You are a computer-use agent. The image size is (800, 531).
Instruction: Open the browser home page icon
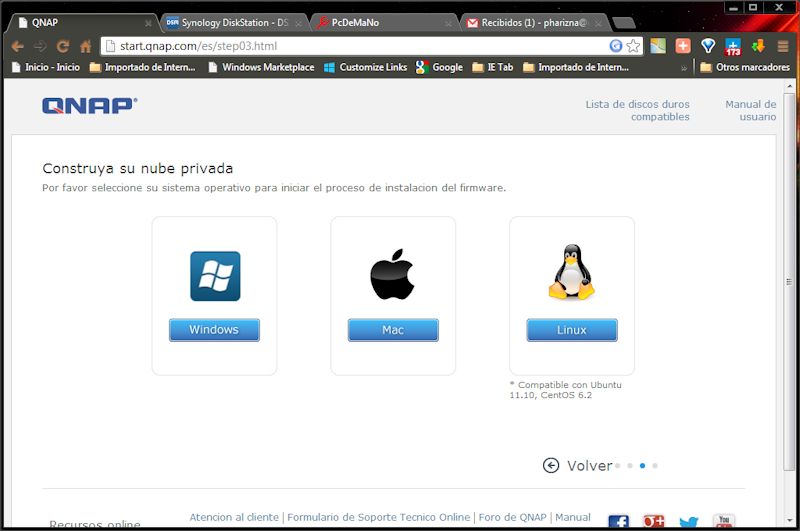pos(85,46)
